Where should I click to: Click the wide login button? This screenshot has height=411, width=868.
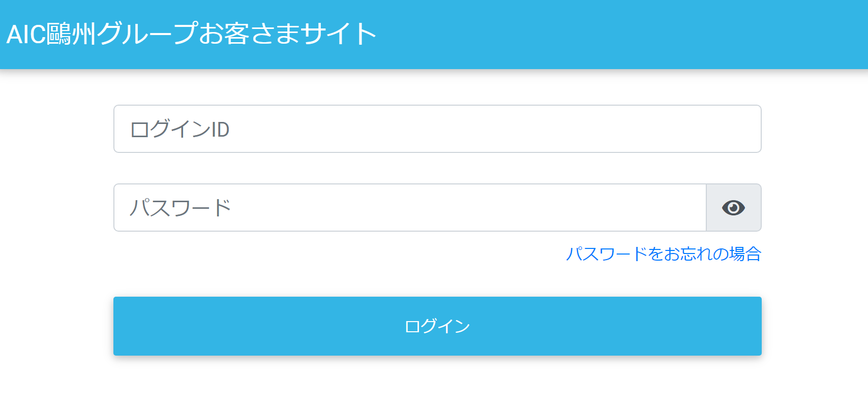[437, 326]
